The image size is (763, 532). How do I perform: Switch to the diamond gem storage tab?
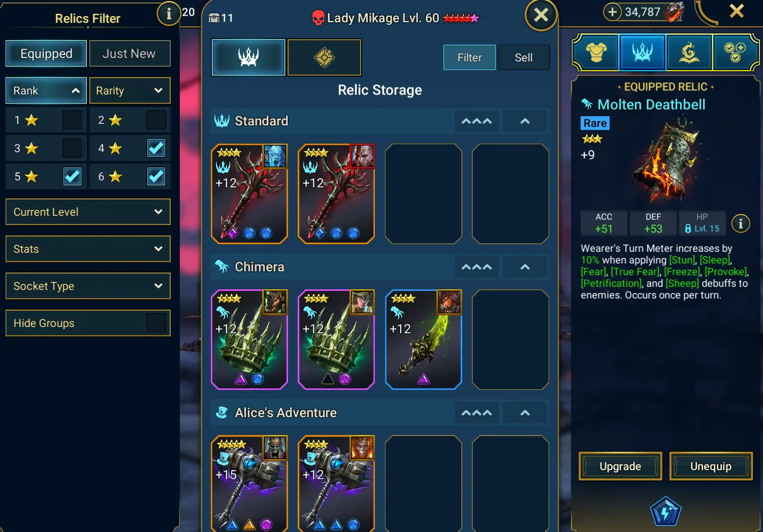pyautogui.click(x=325, y=57)
